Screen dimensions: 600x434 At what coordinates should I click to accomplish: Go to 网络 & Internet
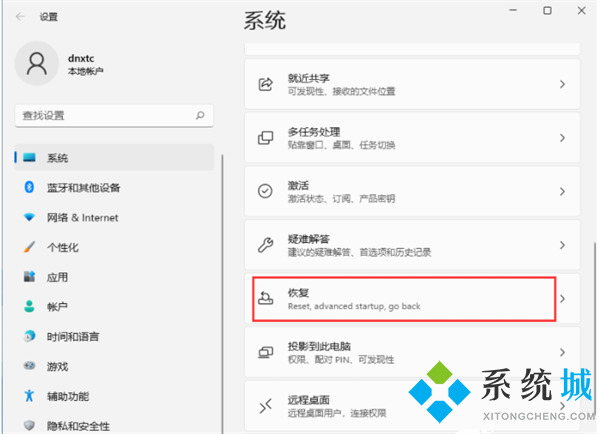114,217
